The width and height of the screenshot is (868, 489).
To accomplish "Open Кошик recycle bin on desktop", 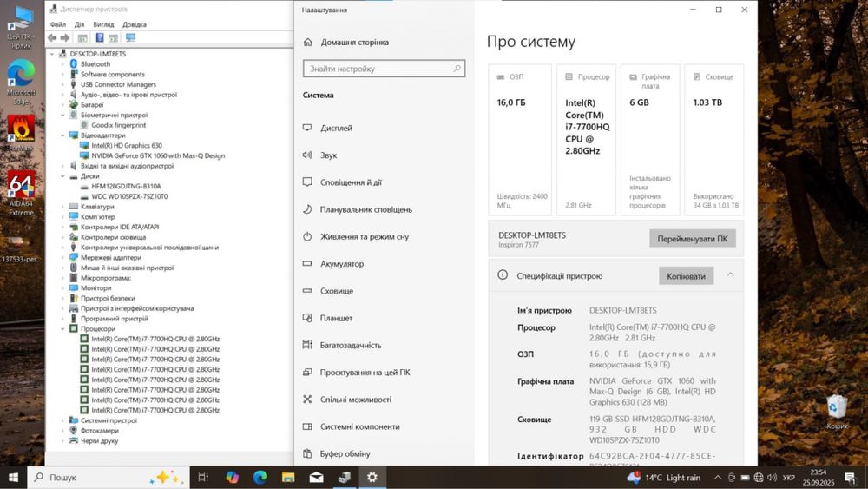I will click(837, 413).
